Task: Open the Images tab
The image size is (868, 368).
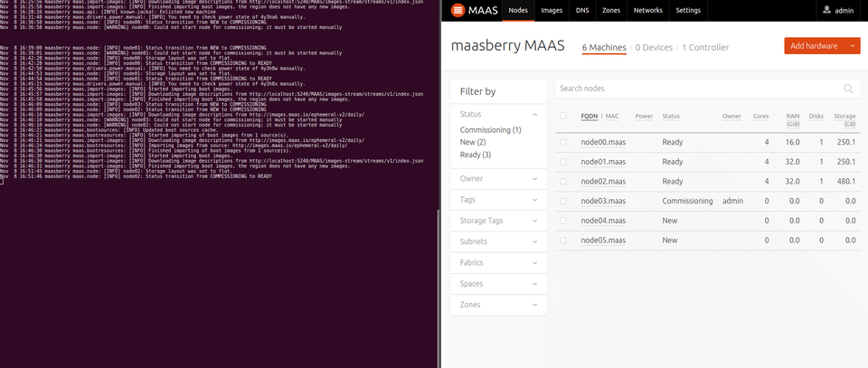Action: click(x=552, y=11)
